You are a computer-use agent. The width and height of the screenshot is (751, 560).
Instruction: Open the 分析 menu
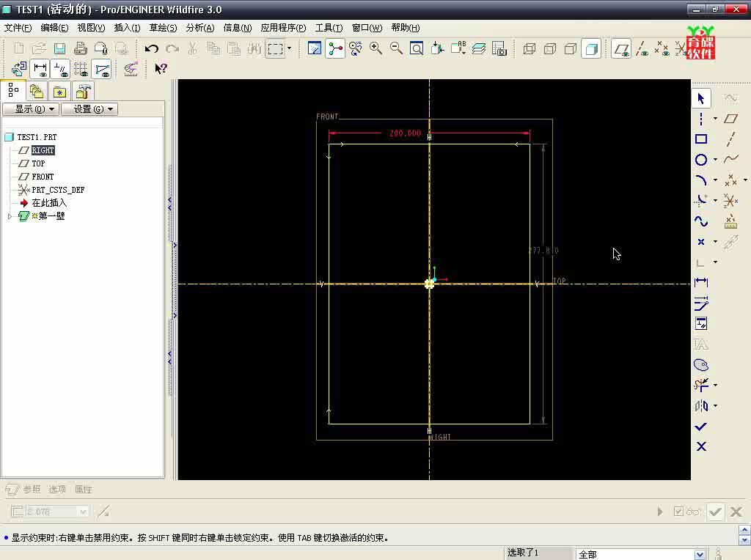(199, 28)
